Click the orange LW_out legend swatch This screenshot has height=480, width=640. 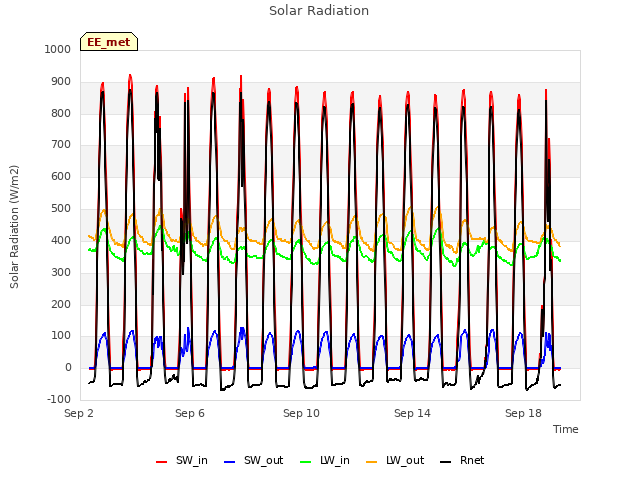(x=371, y=462)
